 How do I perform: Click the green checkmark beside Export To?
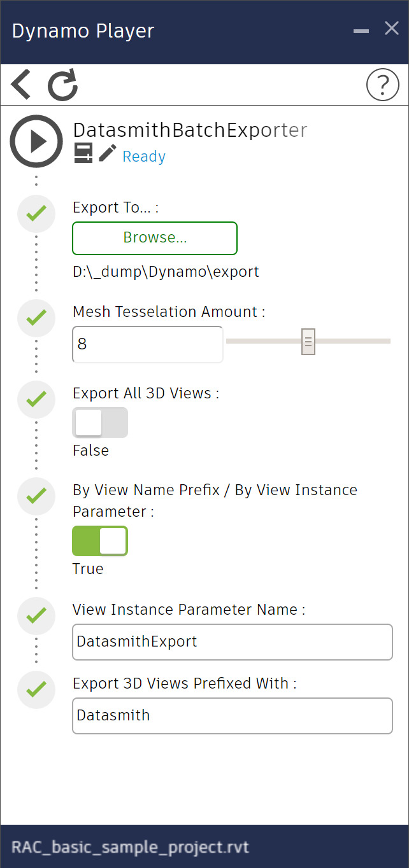36,213
